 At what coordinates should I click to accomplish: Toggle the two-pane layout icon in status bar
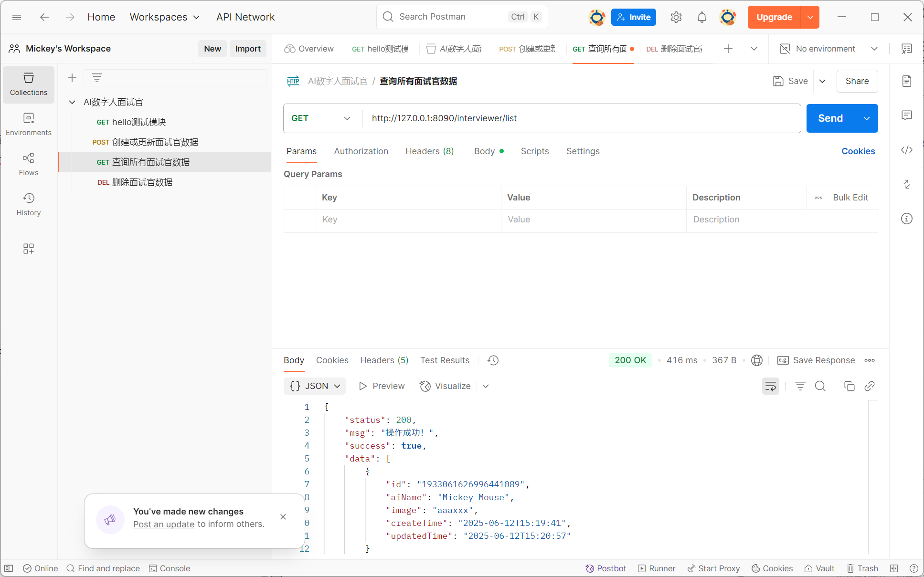pyautogui.click(x=894, y=568)
